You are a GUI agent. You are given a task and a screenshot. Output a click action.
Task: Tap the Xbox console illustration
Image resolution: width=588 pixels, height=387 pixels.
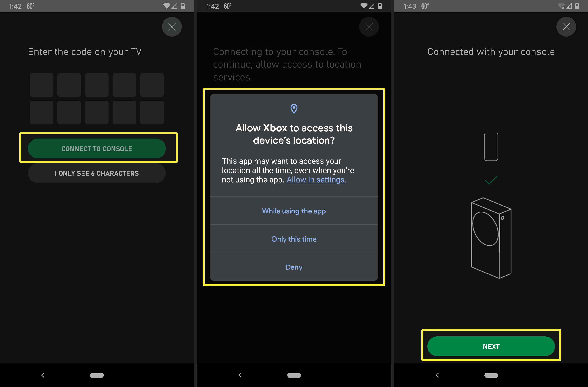click(x=491, y=238)
